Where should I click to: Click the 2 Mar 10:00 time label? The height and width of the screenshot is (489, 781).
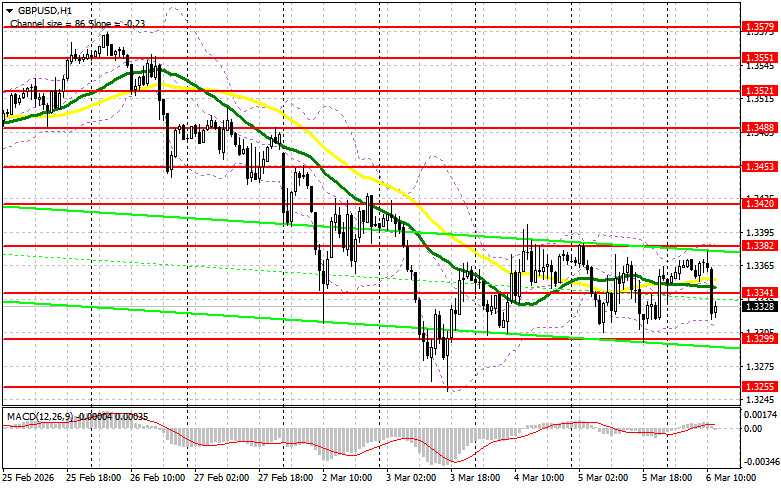click(347, 478)
